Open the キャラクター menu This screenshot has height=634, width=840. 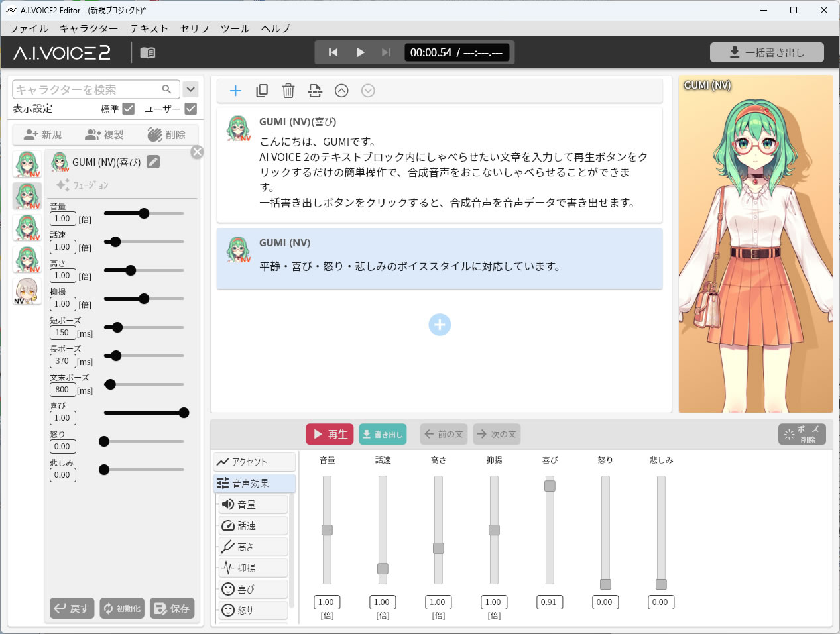(x=89, y=28)
